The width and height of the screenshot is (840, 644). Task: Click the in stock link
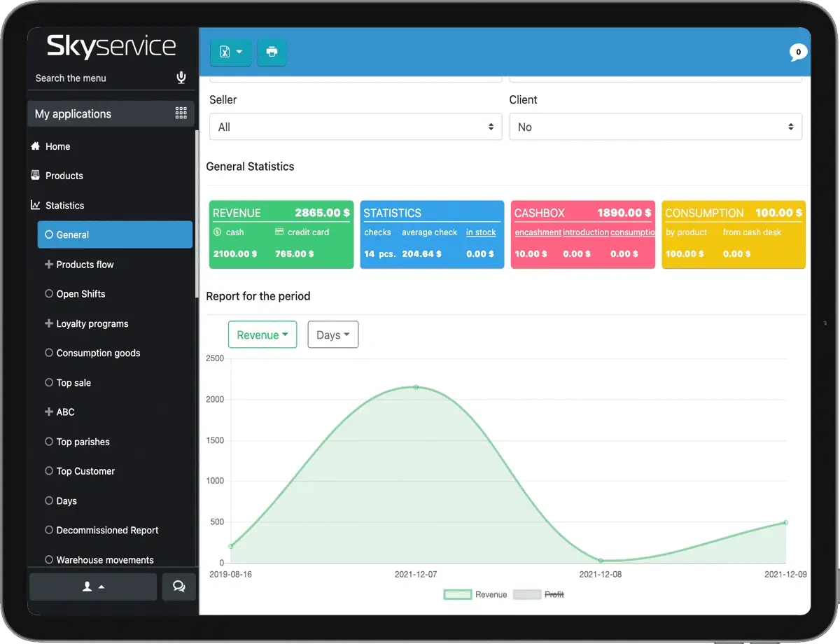coord(481,232)
